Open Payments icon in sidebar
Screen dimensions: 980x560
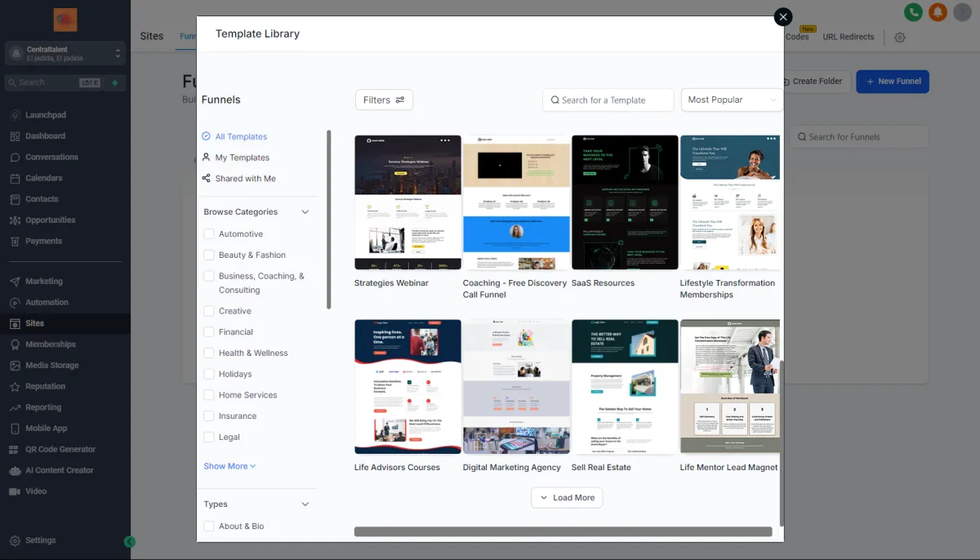16,242
